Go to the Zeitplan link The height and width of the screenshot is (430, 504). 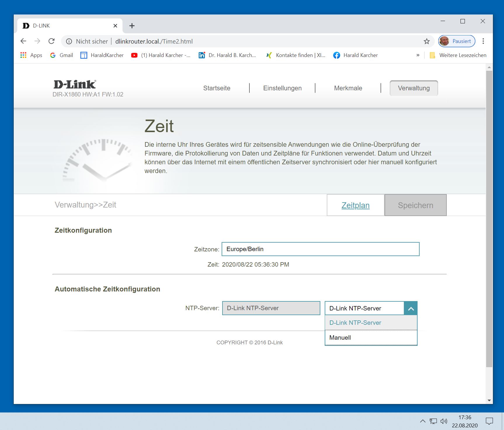356,205
